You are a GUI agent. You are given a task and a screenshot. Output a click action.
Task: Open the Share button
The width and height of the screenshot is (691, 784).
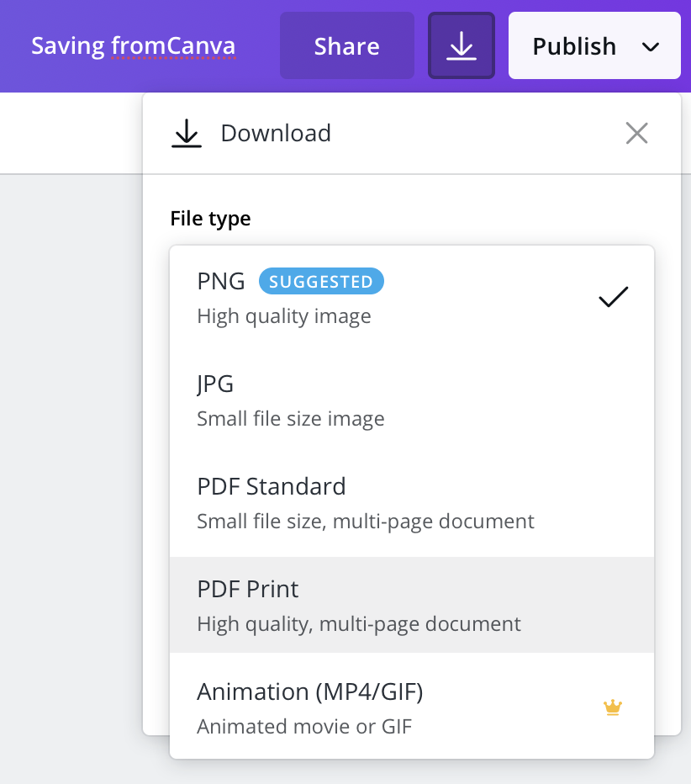coord(346,45)
